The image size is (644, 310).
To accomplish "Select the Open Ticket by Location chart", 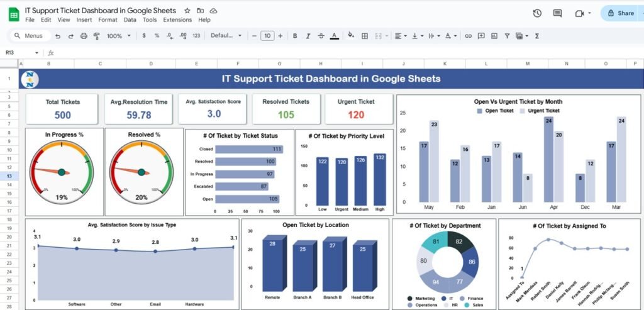I will click(315, 264).
